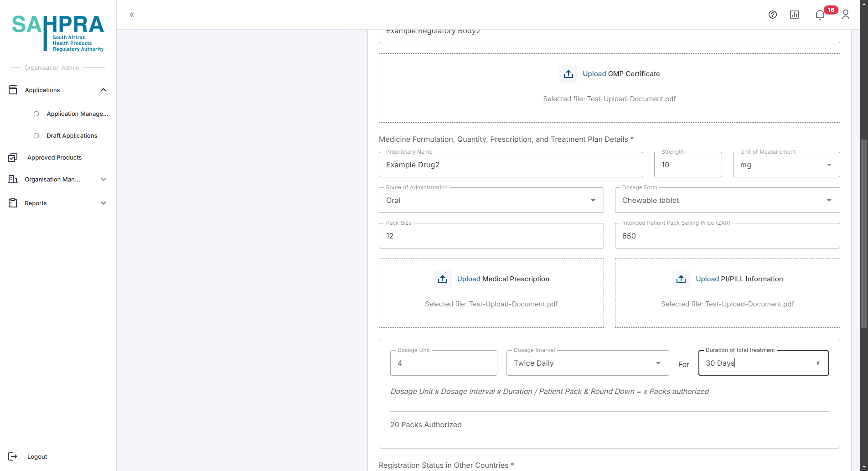868x471 pixels.
Task: Select the Application Management radio item
Action: 36,114
